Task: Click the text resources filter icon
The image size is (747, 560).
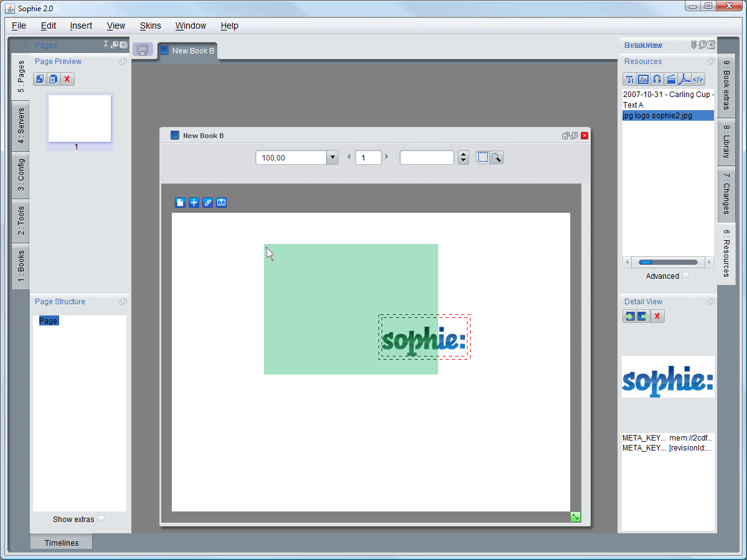Action: [630, 79]
